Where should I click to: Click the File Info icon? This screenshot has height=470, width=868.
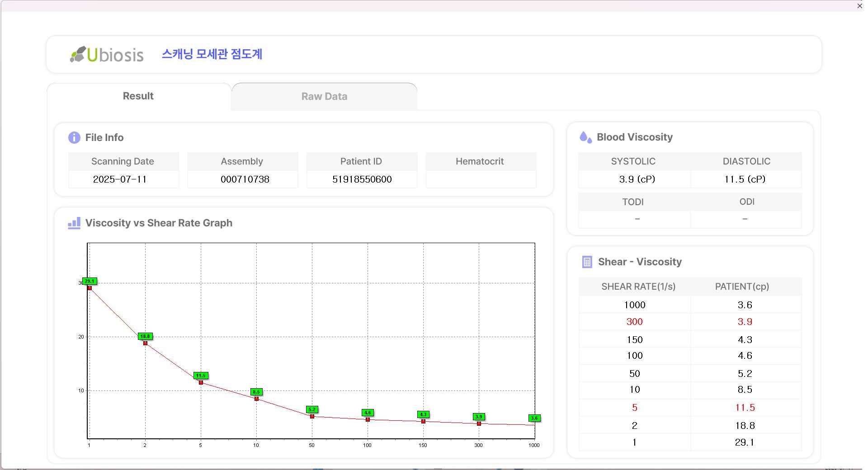74,137
